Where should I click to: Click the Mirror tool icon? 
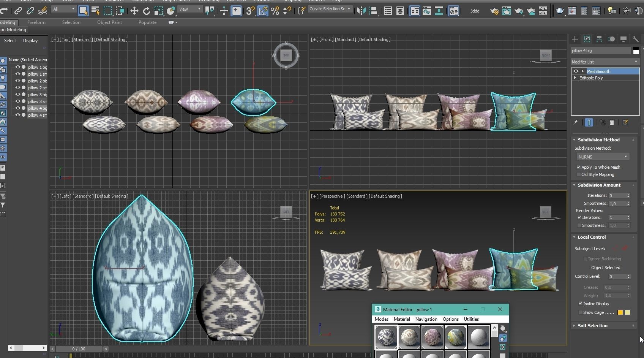coord(361,11)
